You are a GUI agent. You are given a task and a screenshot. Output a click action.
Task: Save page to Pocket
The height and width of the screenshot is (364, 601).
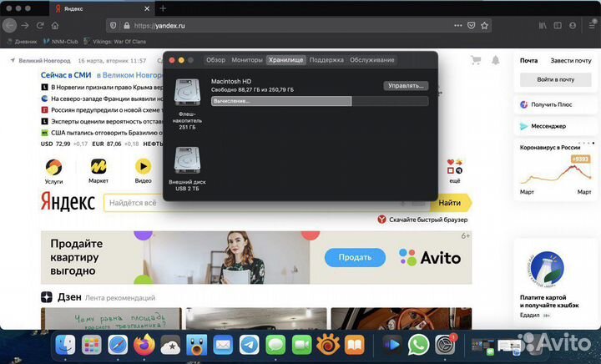click(472, 25)
